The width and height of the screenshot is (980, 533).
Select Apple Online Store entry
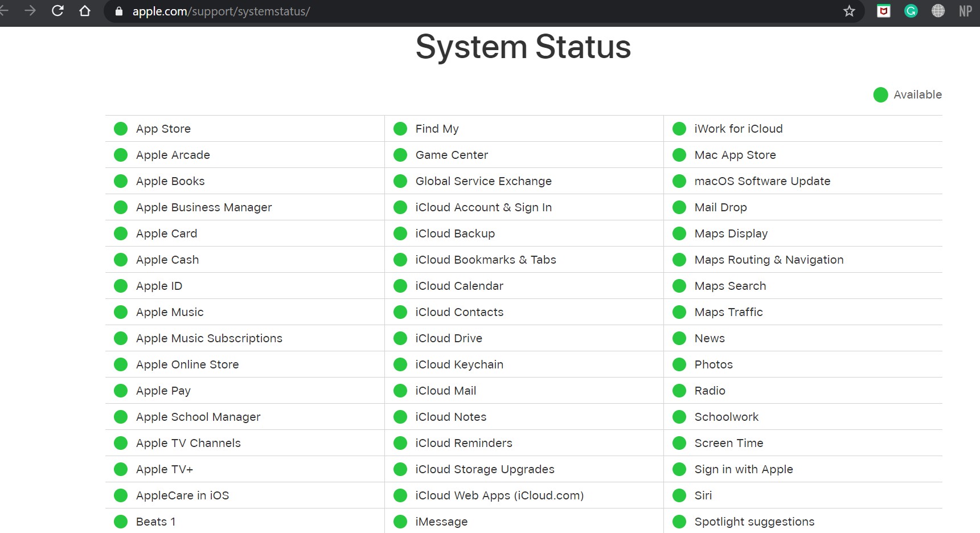pyautogui.click(x=187, y=364)
